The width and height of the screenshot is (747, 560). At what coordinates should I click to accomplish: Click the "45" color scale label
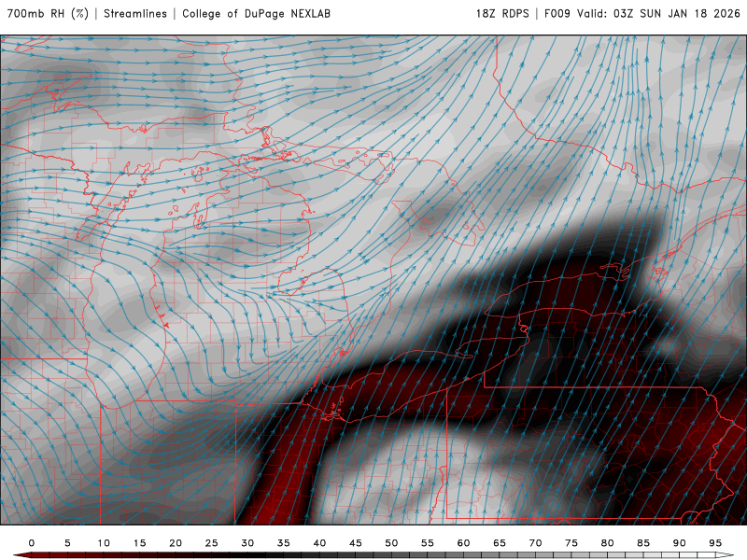click(356, 543)
